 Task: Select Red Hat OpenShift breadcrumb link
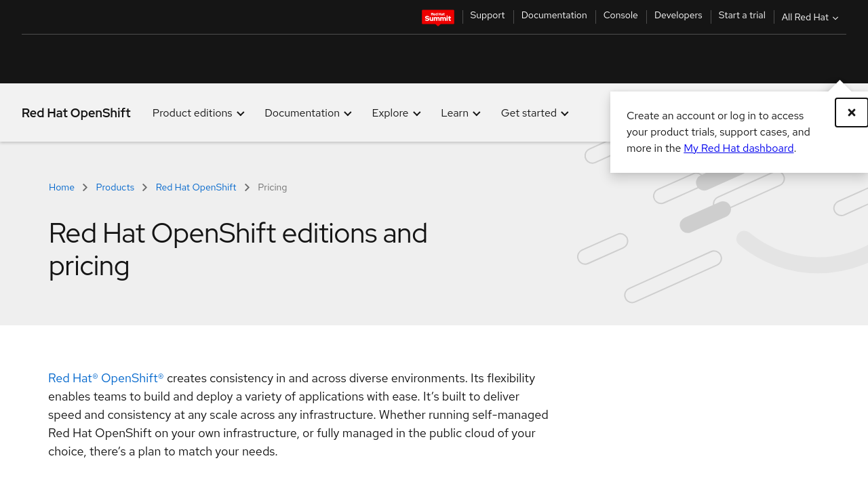pos(196,188)
